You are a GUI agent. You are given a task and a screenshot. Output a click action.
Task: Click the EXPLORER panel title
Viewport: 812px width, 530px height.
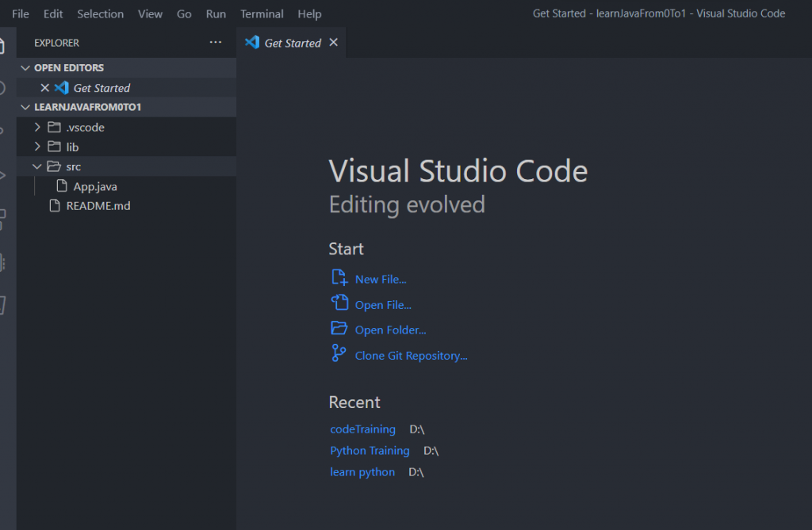[x=56, y=43]
